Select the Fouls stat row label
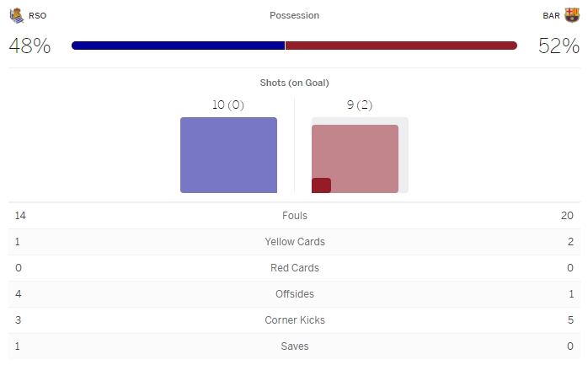Image resolution: width=588 pixels, height=365 pixels. click(294, 216)
